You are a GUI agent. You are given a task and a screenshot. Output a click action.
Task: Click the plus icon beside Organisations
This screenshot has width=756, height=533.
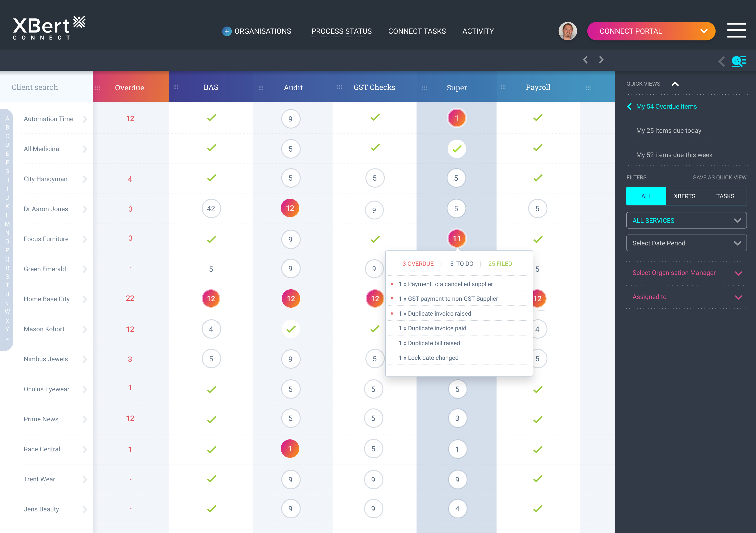coord(227,31)
